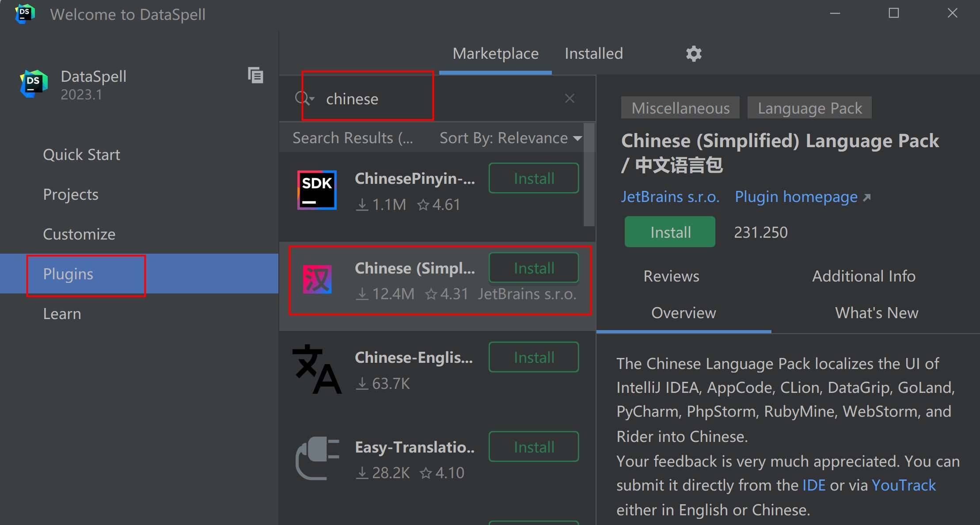Click the Chinese-Englis... plugin name
The width and height of the screenshot is (980, 525).
[414, 358]
